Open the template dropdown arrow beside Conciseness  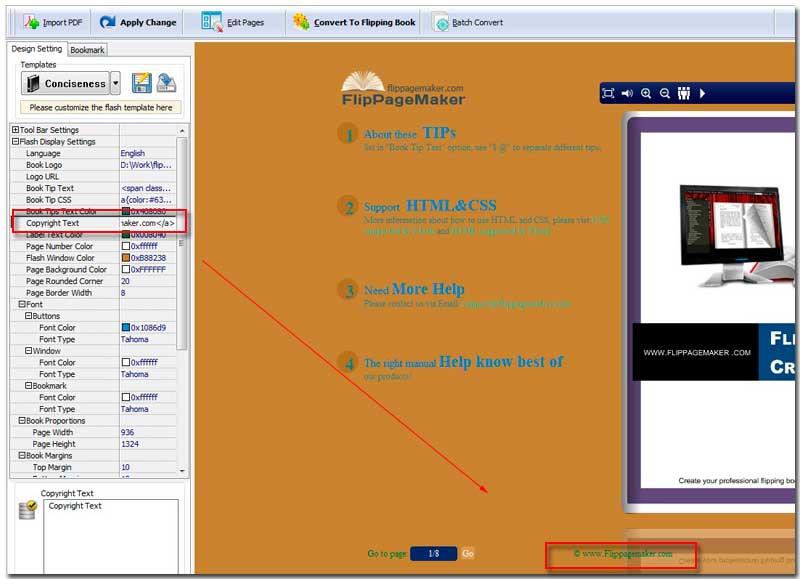tap(116, 83)
